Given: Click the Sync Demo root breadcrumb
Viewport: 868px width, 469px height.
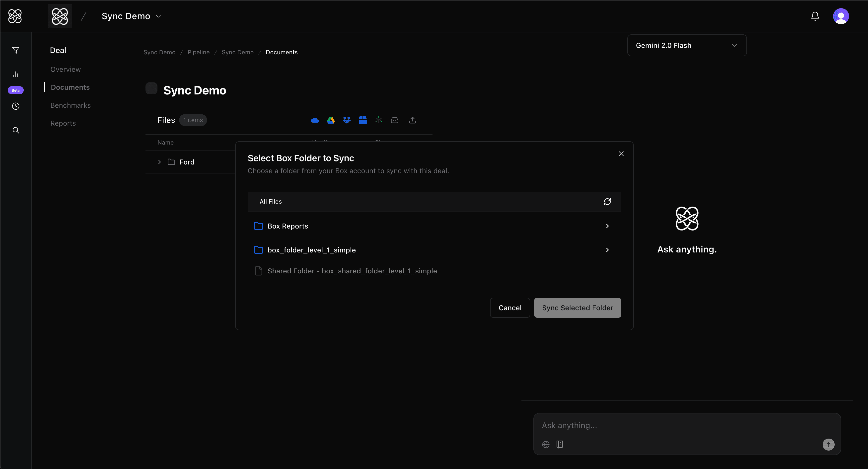Looking at the screenshot, I should [159, 52].
